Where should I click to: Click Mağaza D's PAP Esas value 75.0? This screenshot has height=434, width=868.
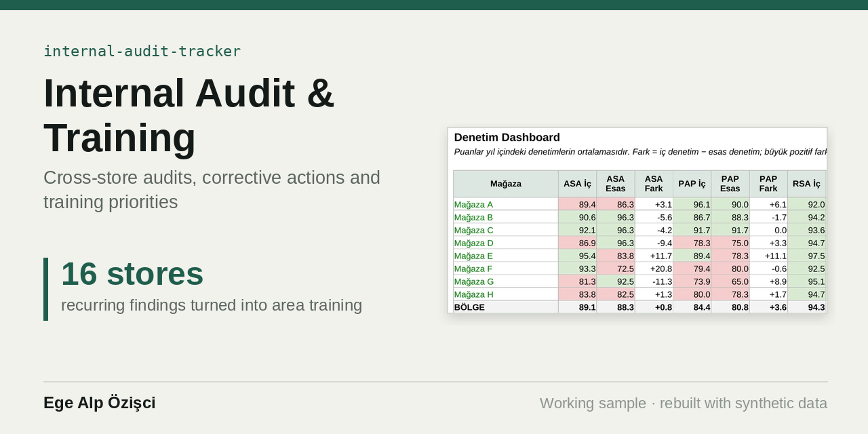click(x=730, y=243)
